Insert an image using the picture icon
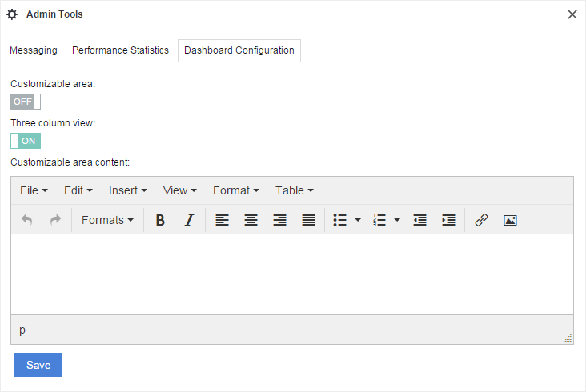This screenshot has height=392, width=586. pos(510,220)
